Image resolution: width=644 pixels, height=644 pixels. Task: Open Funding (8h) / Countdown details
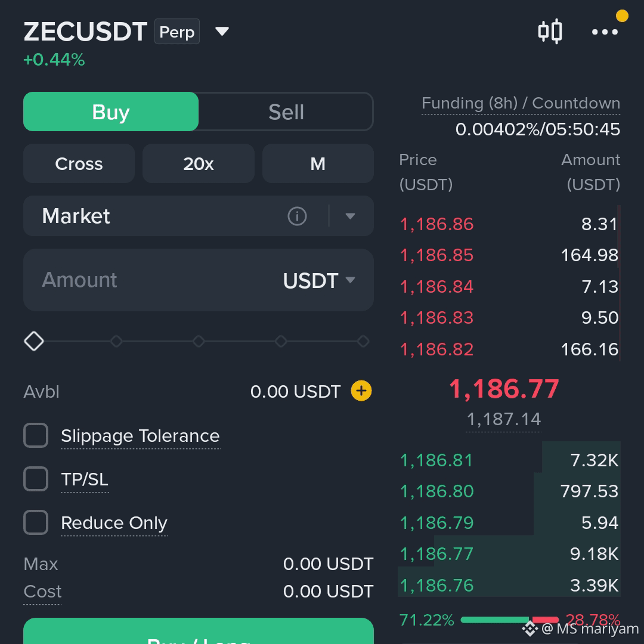click(521, 103)
